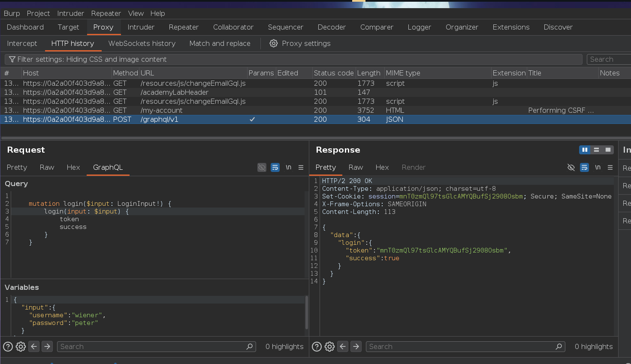Switch to the Sequencer tab
The height and width of the screenshot is (364, 631).
click(285, 27)
